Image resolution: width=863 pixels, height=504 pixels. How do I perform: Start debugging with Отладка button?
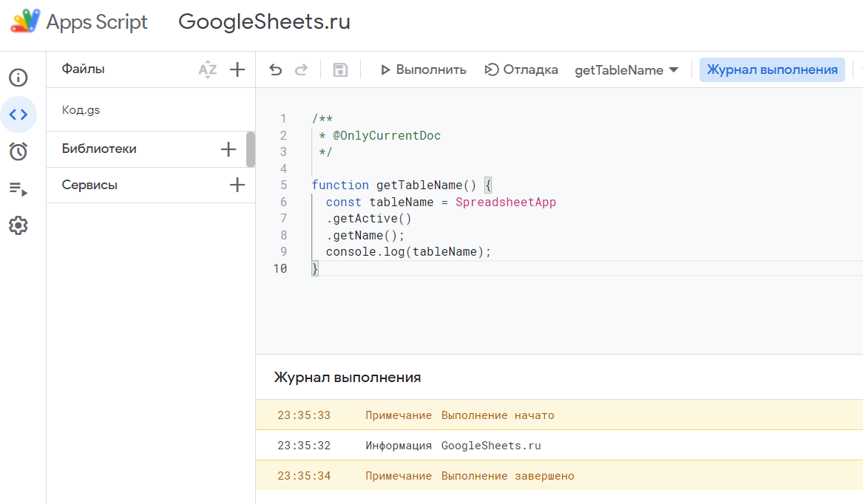(521, 70)
